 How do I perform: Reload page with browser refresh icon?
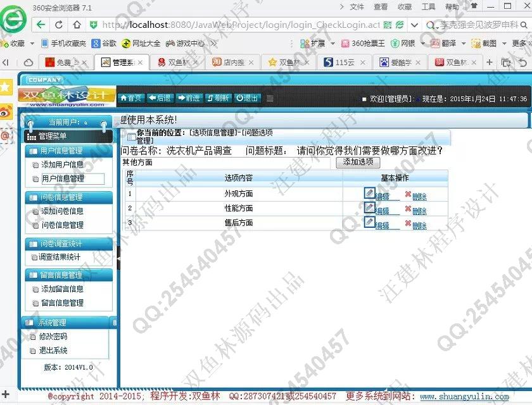[x=59, y=25]
